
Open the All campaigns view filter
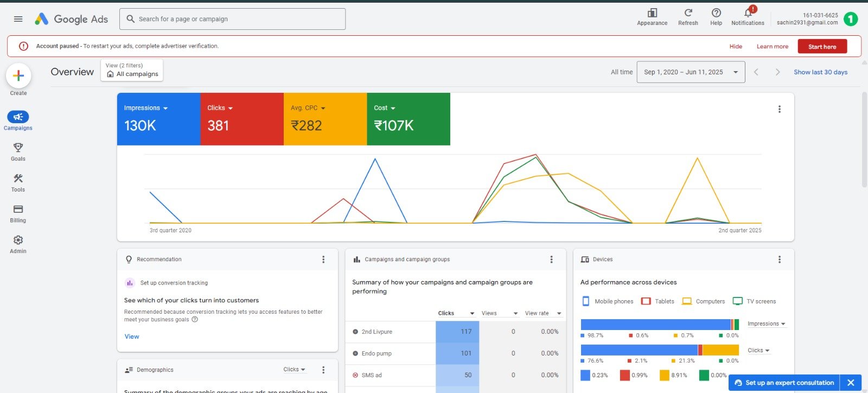[132, 70]
